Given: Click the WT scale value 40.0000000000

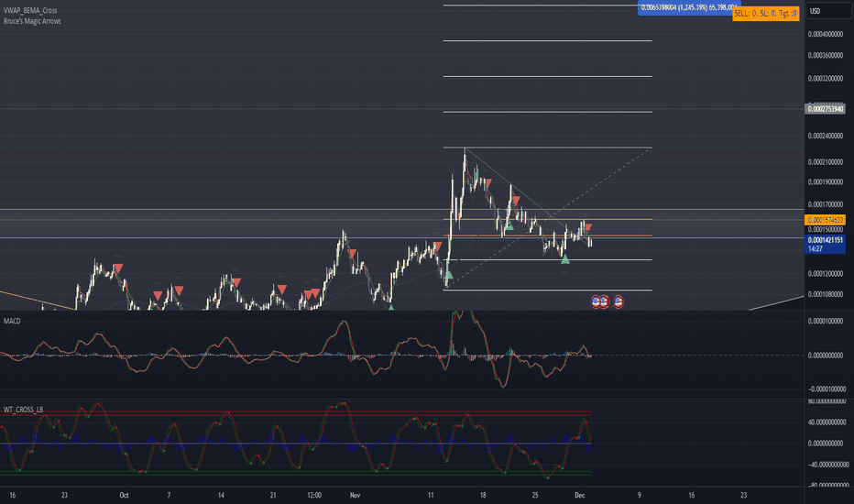Looking at the screenshot, I should tap(827, 422).
